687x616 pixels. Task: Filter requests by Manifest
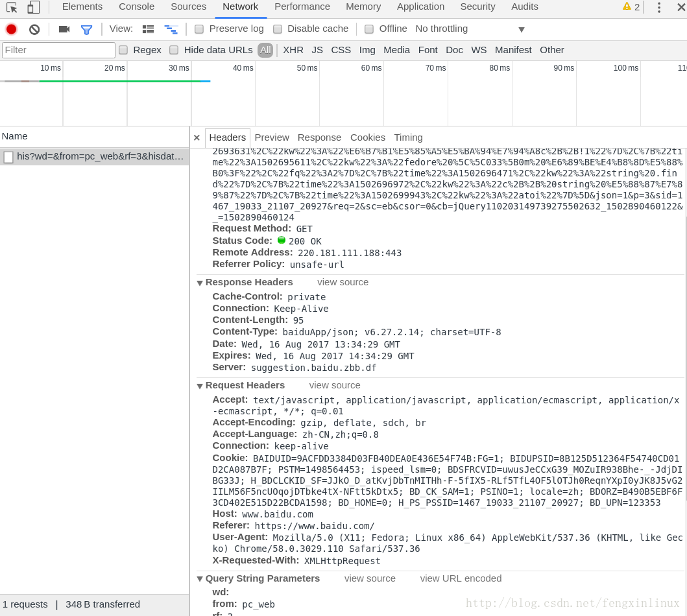coord(513,50)
